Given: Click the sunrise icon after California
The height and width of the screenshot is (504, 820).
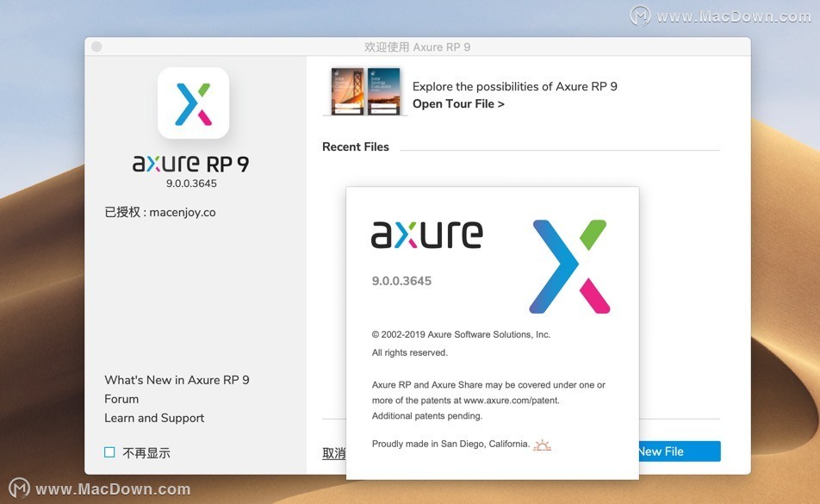Looking at the screenshot, I should (543, 445).
